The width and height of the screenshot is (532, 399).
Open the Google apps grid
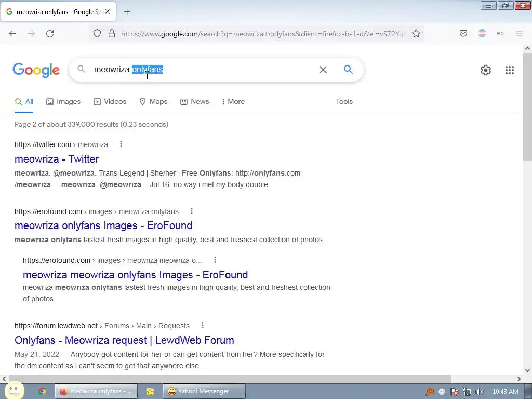pos(510,70)
